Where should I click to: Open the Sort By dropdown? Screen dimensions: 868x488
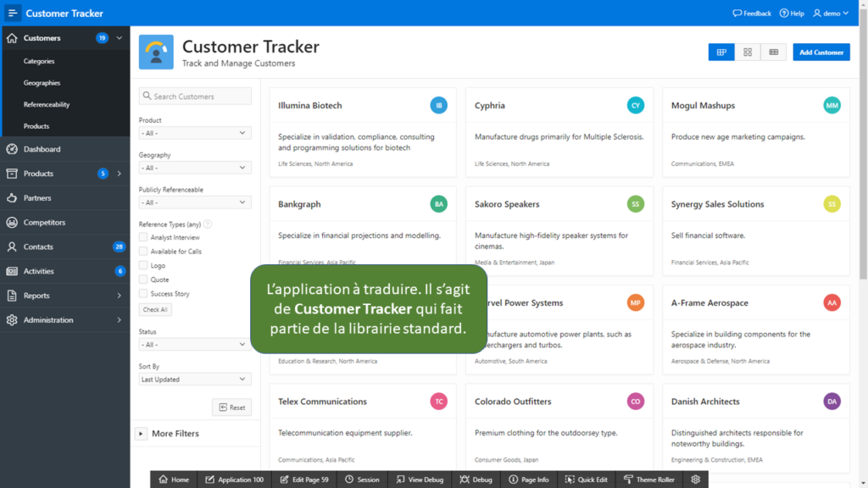[x=195, y=379]
